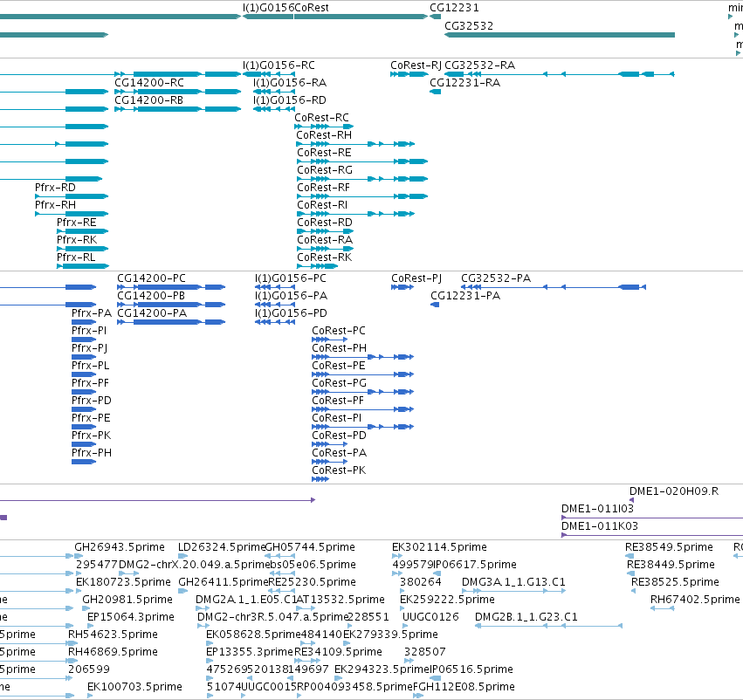Select the DMG3A.1_1.G13.C1 EST label

(x=513, y=582)
